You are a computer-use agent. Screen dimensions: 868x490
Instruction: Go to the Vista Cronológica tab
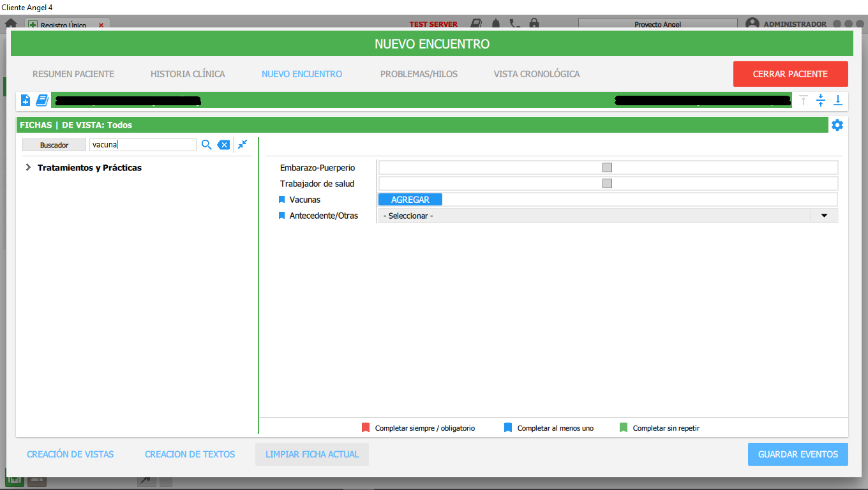[536, 74]
